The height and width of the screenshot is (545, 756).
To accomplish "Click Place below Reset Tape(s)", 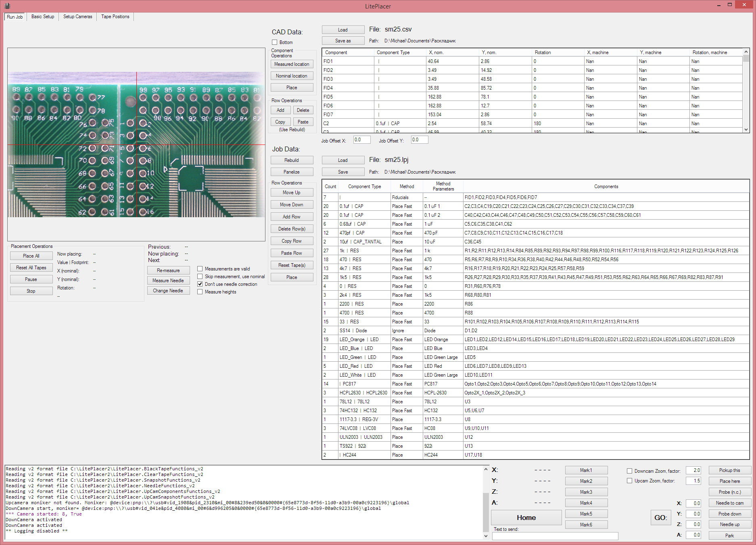I will point(292,277).
